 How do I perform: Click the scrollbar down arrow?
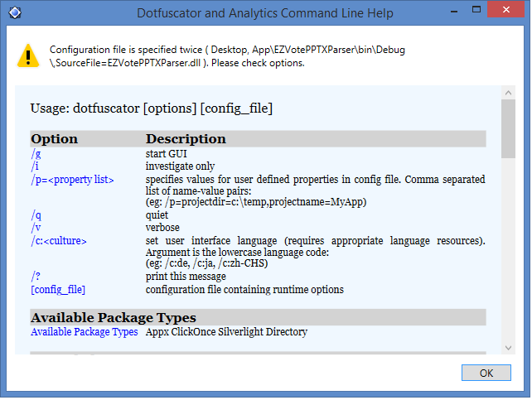click(x=508, y=348)
